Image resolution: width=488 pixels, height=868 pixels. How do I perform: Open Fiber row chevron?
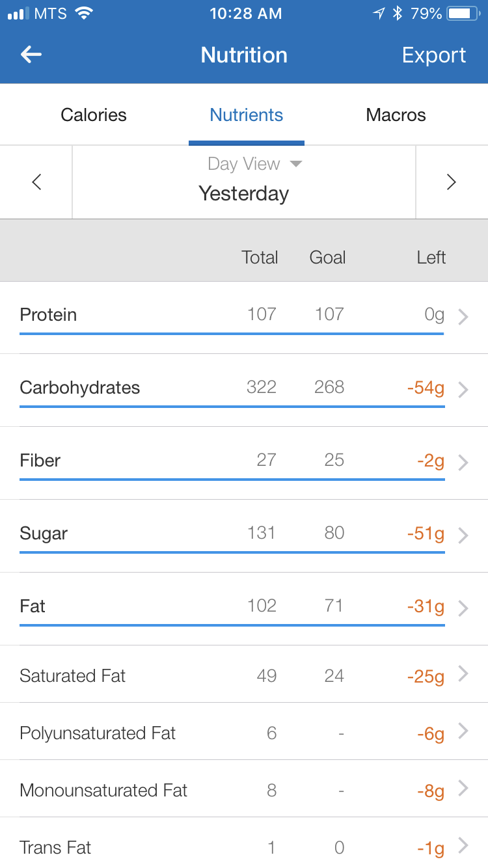coord(463,463)
